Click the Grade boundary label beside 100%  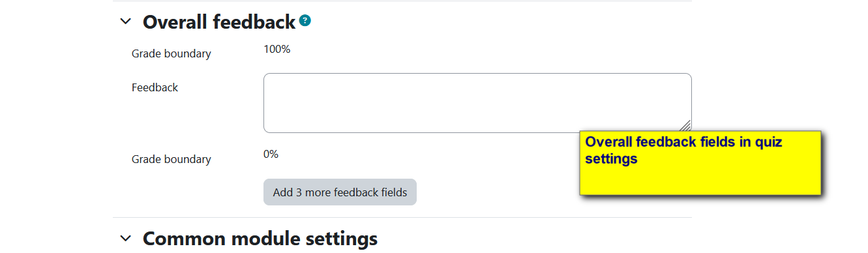pyautogui.click(x=172, y=53)
